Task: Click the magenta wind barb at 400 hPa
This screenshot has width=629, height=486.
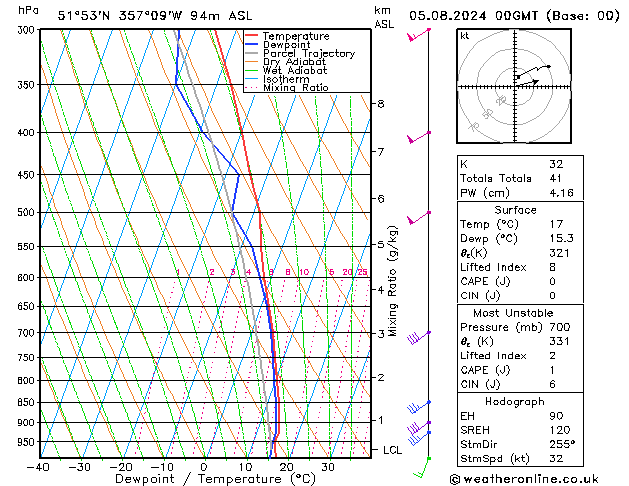Action: pyautogui.click(x=418, y=137)
